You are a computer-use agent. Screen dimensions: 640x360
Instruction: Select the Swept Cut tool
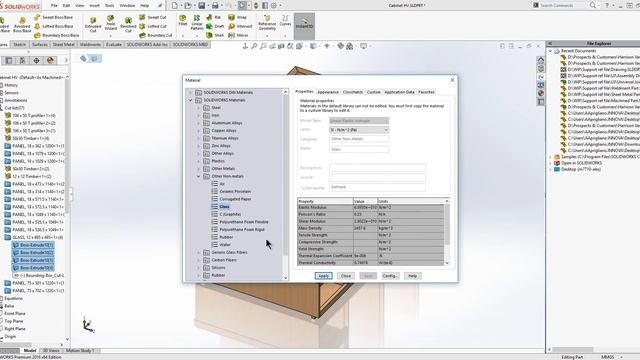[x=153, y=17]
